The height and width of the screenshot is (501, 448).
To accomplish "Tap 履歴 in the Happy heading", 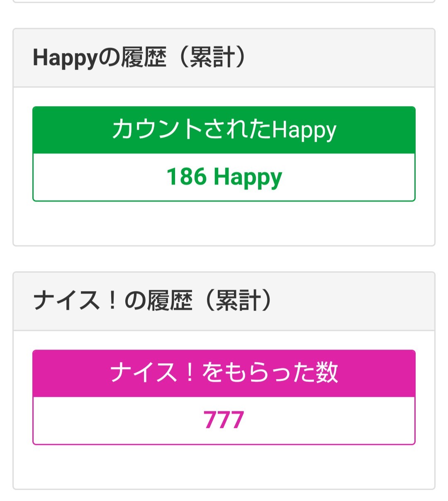I will pyautogui.click(x=144, y=57).
